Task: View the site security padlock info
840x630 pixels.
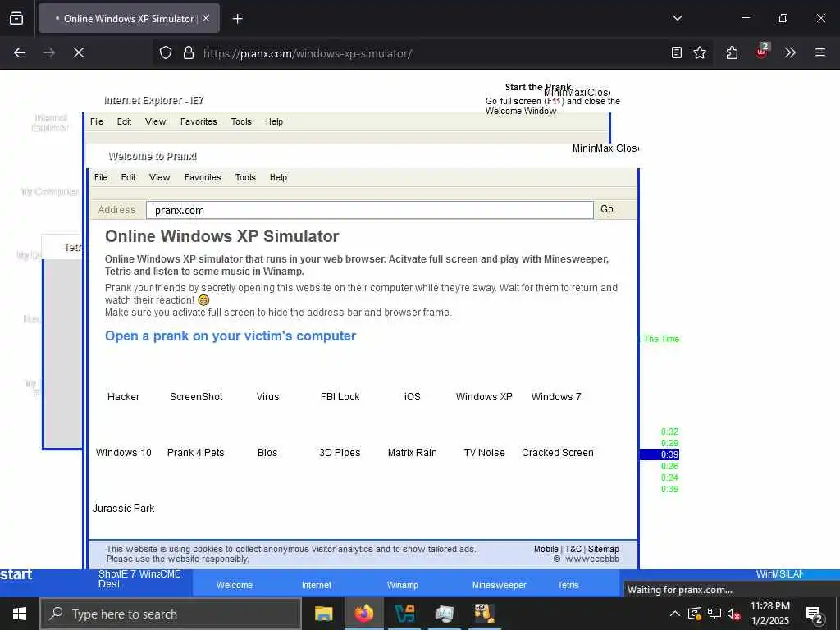Action: point(188,52)
